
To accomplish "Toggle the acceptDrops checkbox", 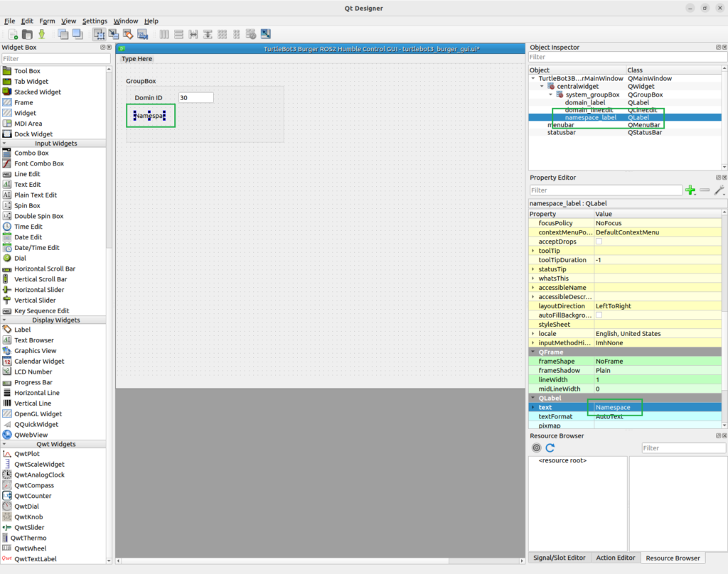I will [599, 242].
